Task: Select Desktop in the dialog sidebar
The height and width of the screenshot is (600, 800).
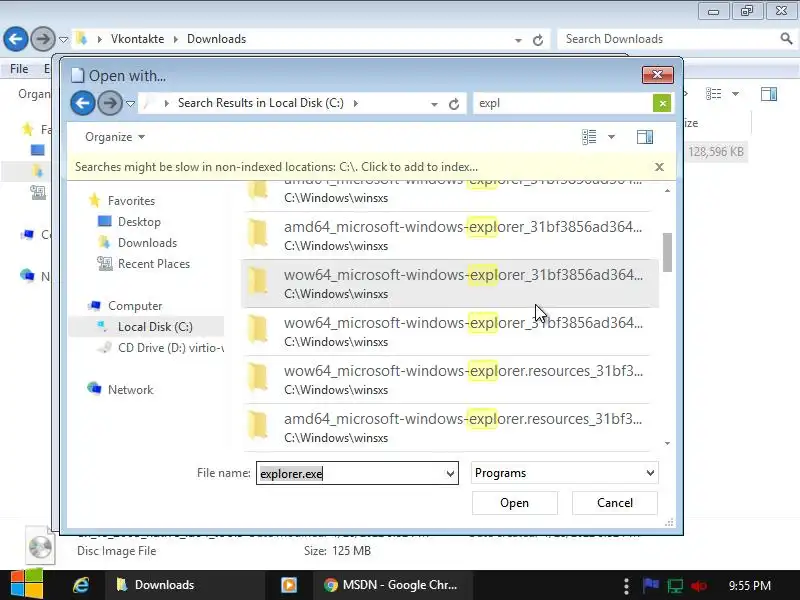Action: [139, 221]
